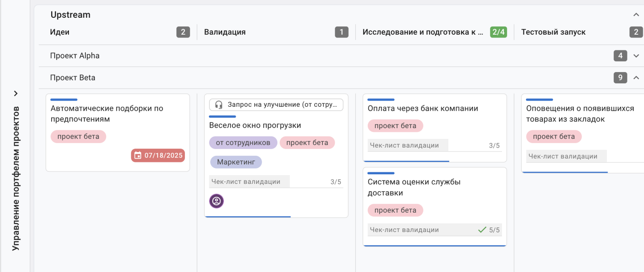The image size is (644, 272).
Task: Select the Исследование и подготовка column header
Action: (x=423, y=32)
